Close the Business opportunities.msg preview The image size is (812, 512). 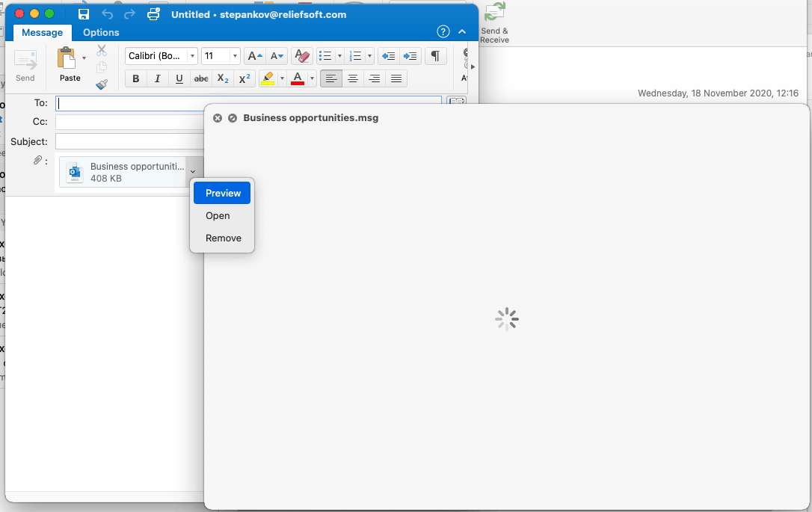[218, 118]
